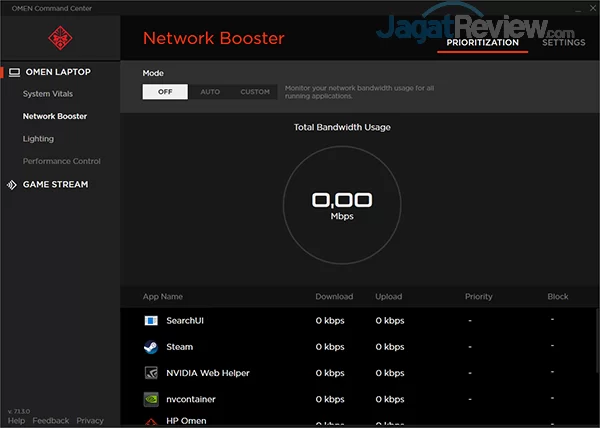The height and width of the screenshot is (428, 600).
Task: Click the OMEN Laptop icon in sidebar
Action: (x=12, y=72)
